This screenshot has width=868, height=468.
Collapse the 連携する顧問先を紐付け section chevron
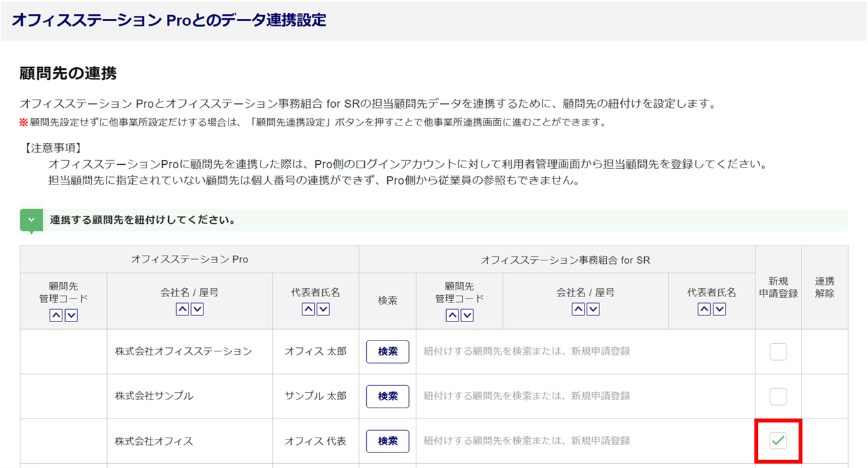(x=31, y=220)
